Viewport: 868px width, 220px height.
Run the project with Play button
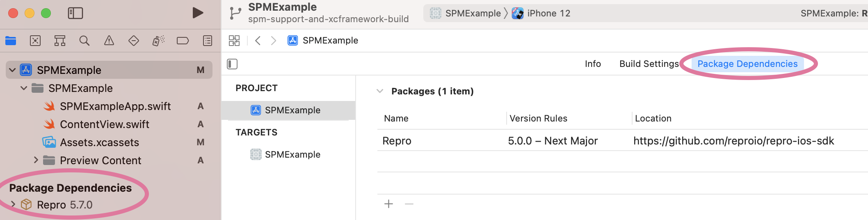(198, 13)
